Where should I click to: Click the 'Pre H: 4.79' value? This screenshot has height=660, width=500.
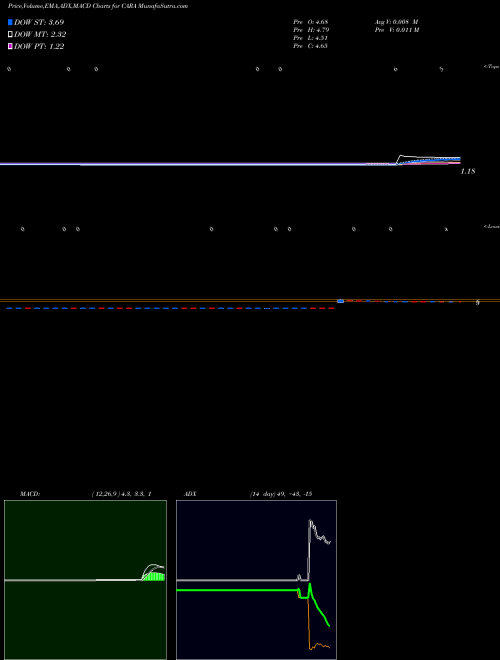[311, 30]
